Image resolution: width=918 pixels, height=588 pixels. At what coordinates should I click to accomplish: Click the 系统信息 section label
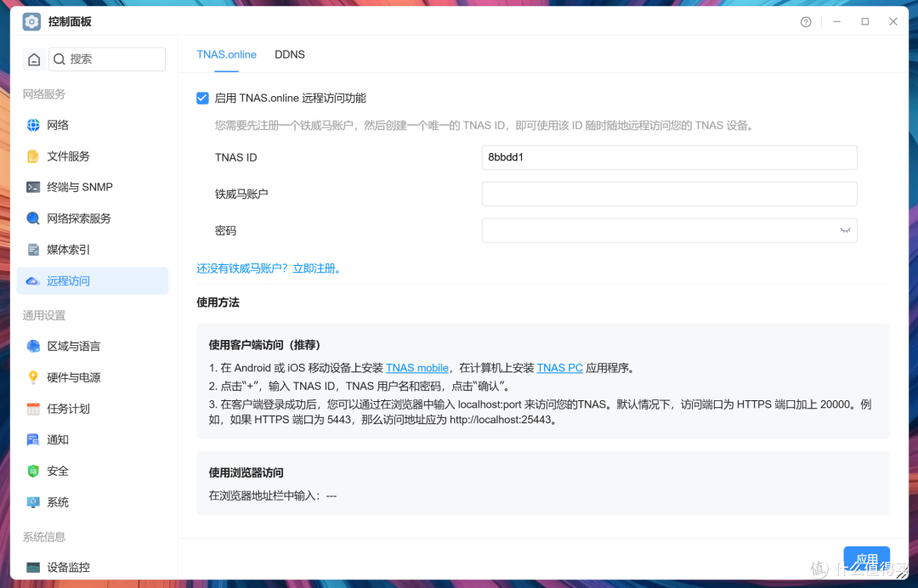pos(44,536)
